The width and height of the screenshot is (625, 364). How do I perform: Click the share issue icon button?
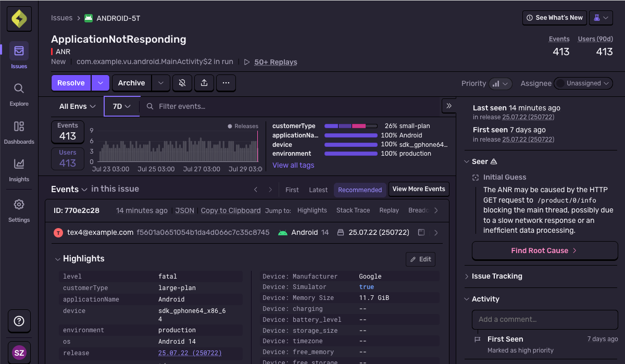(x=204, y=83)
